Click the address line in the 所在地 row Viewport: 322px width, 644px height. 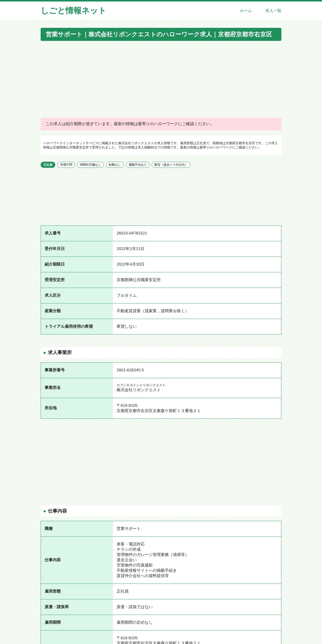pos(158,411)
